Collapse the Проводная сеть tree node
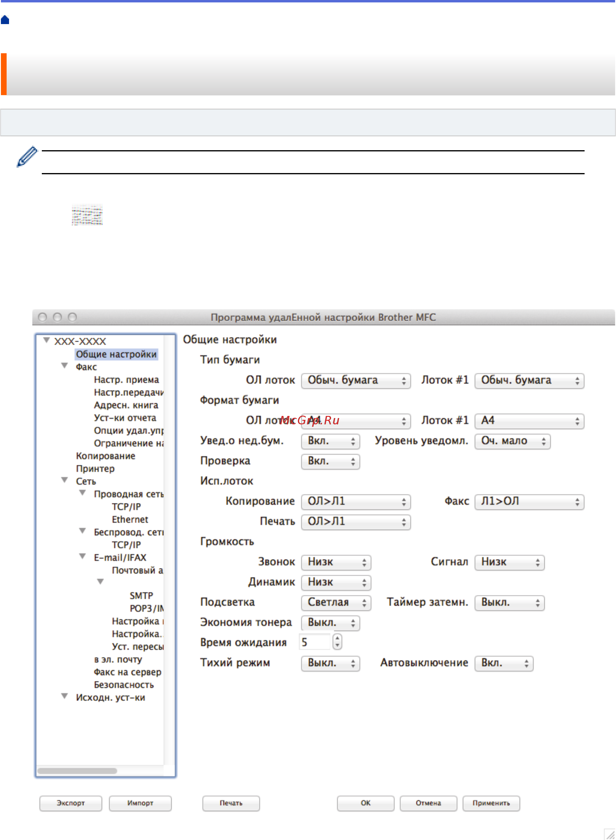616x840 pixels. click(x=82, y=493)
